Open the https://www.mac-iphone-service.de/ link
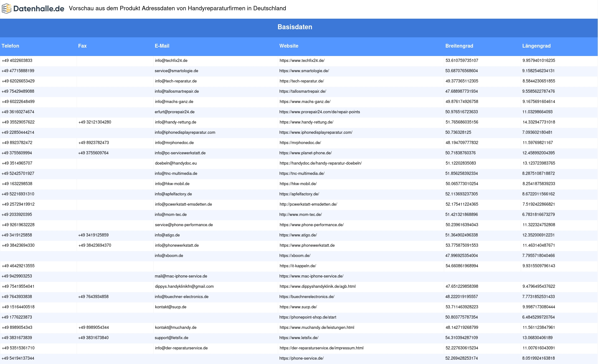Screen dimensions: 598x364 311,276
